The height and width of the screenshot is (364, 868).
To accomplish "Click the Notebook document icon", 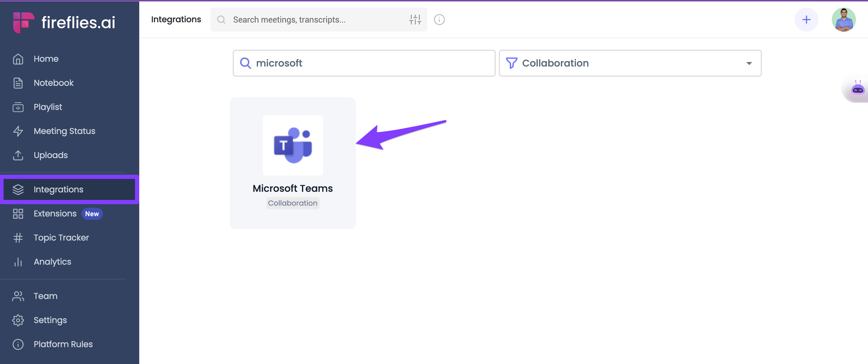I will (x=18, y=83).
